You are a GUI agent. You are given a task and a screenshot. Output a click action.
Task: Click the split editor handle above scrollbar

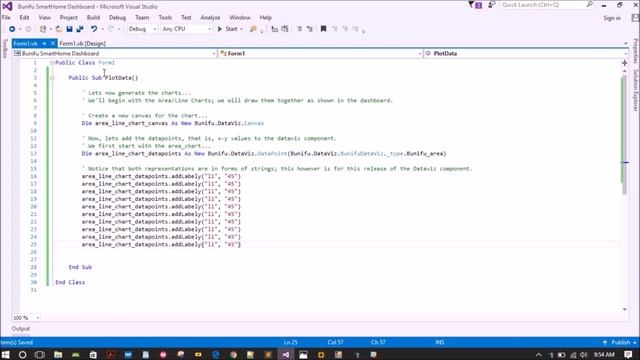[624, 63]
